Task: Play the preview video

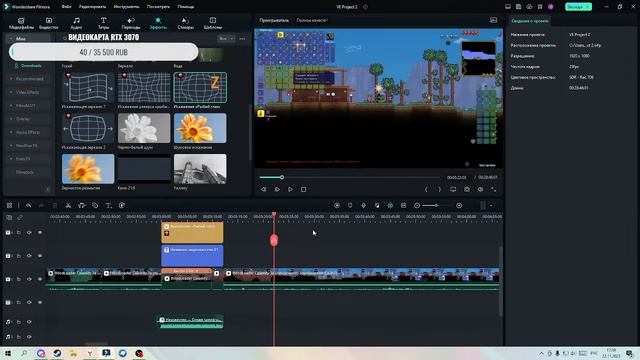Action: pyautogui.click(x=290, y=189)
